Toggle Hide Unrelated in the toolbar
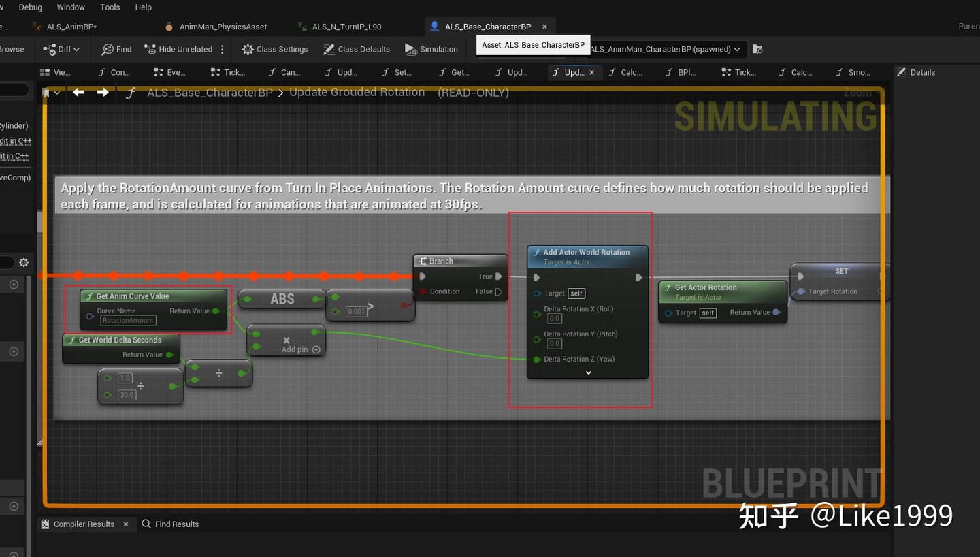 pyautogui.click(x=178, y=49)
